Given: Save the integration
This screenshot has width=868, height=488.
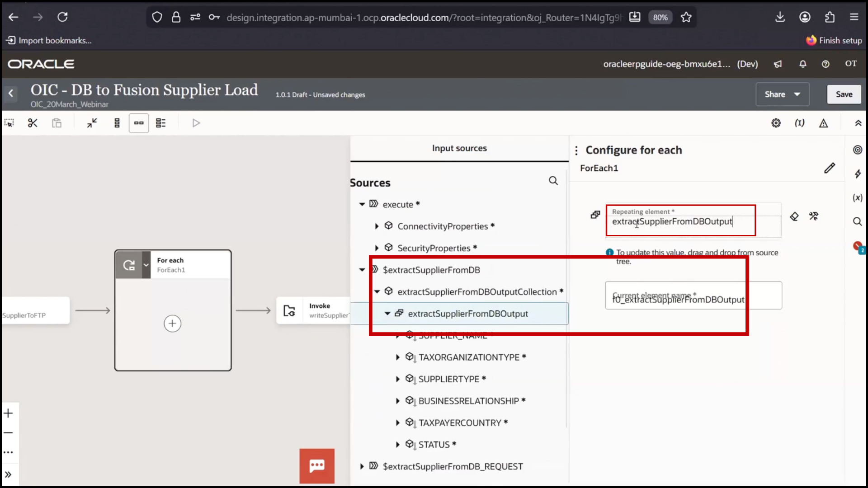Looking at the screenshot, I should tap(844, 94).
